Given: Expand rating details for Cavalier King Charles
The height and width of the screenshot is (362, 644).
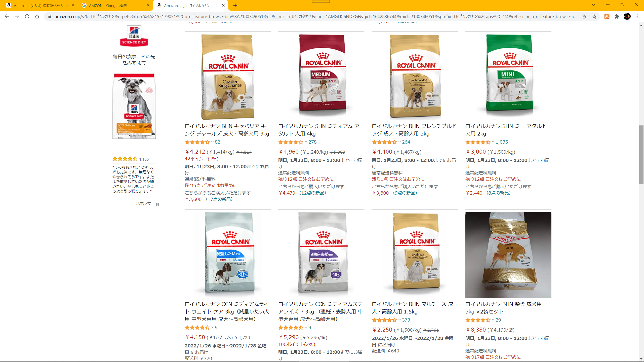Looking at the screenshot, I should click(x=212, y=142).
